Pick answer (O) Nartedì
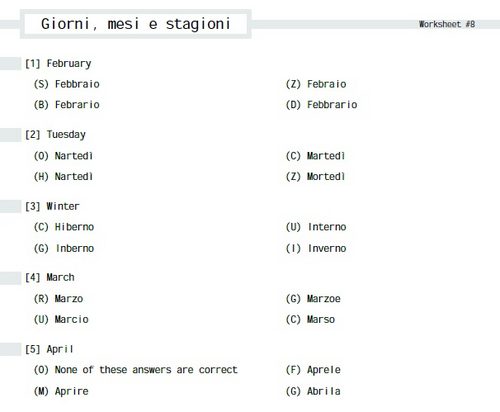This screenshot has width=500, height=412. click(63, 156)
